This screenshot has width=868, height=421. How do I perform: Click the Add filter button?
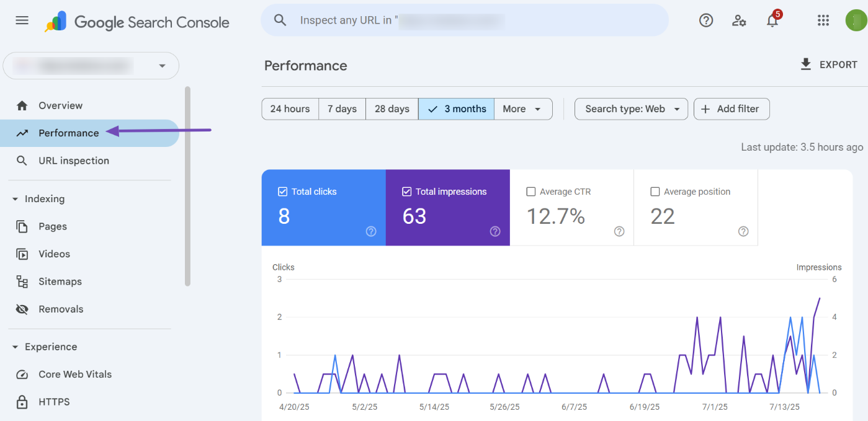(x=732, y=109)
